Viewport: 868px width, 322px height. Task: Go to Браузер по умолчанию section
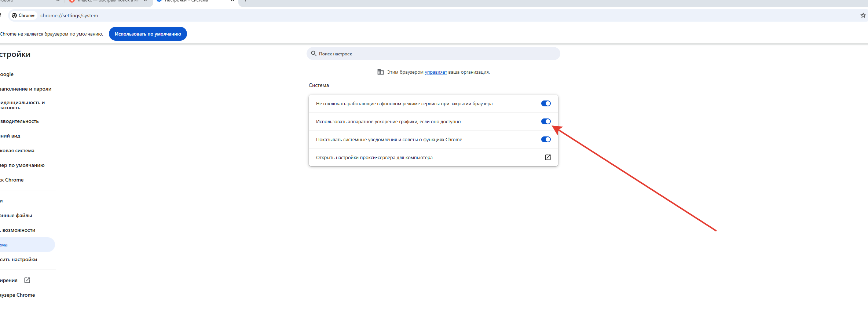click(22, 165)
